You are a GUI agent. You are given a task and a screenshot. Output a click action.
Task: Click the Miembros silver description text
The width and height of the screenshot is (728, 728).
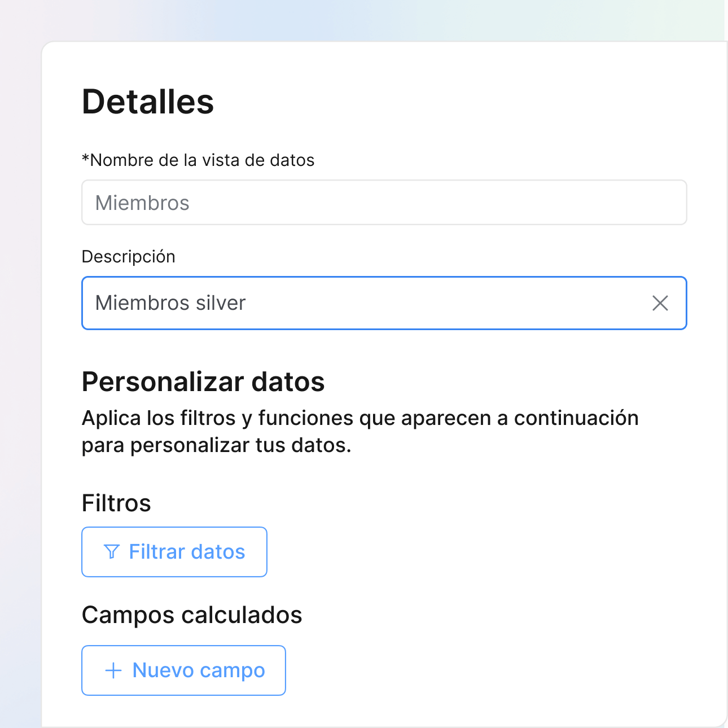169,303
